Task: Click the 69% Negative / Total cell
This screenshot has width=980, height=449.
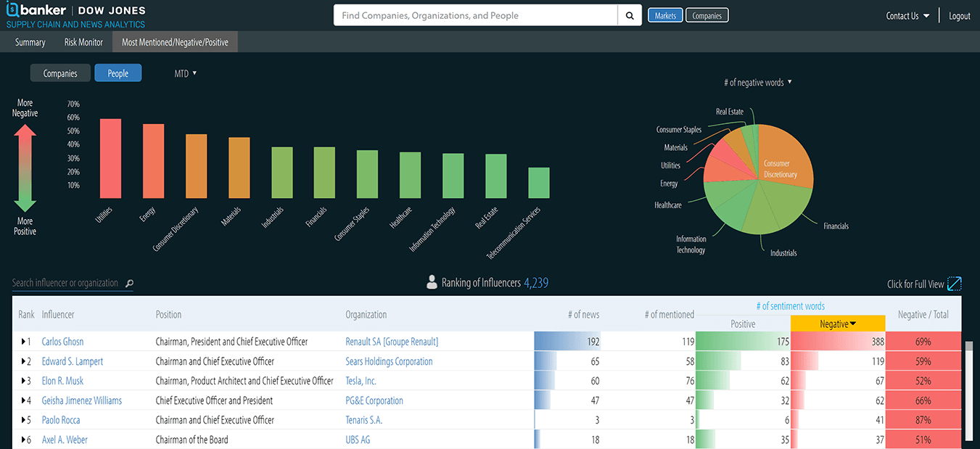Action: pos(923,342)
